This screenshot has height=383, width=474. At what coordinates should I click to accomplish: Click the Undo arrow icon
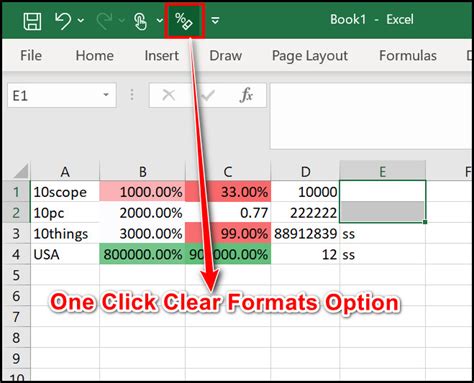tap(62, 21)
